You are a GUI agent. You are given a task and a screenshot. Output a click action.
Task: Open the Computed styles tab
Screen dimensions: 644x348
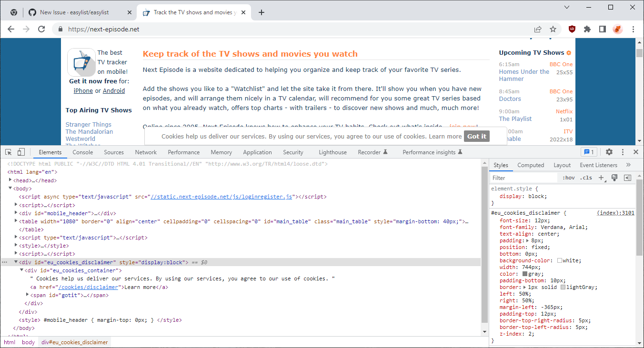click(x=531, y=165)
